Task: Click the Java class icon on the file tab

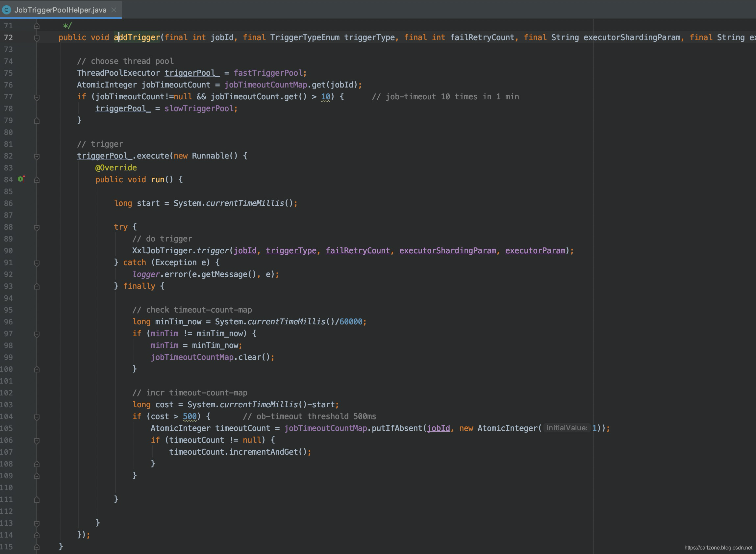Action: (6, 10)
